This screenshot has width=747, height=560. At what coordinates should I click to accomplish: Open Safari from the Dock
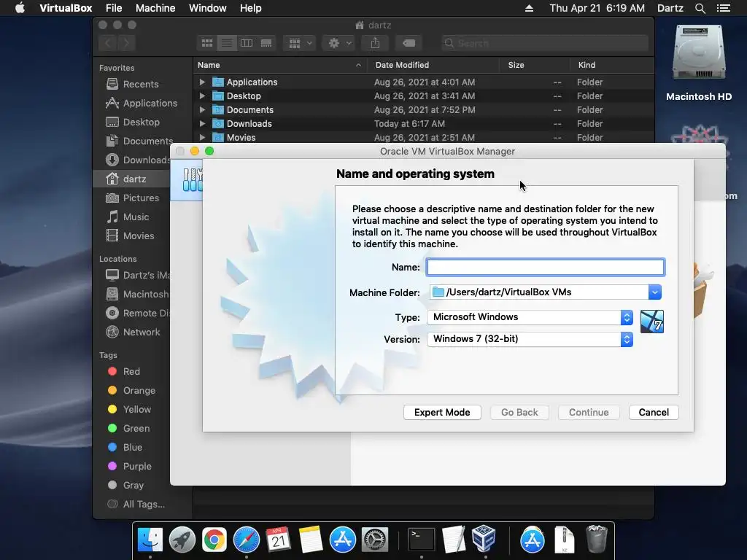coord(247,540)
